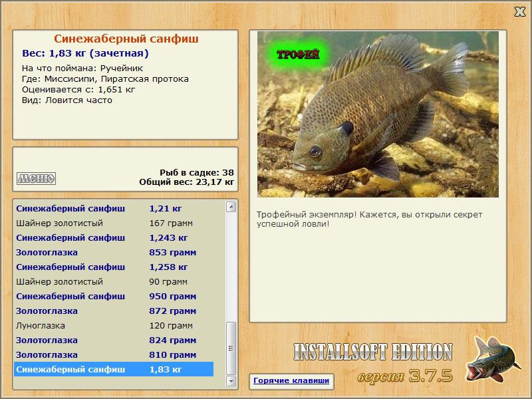This screenshot has width=532, height=399.
Task: Click the На что поймана: Ручейник line
Action: point(82,68)
